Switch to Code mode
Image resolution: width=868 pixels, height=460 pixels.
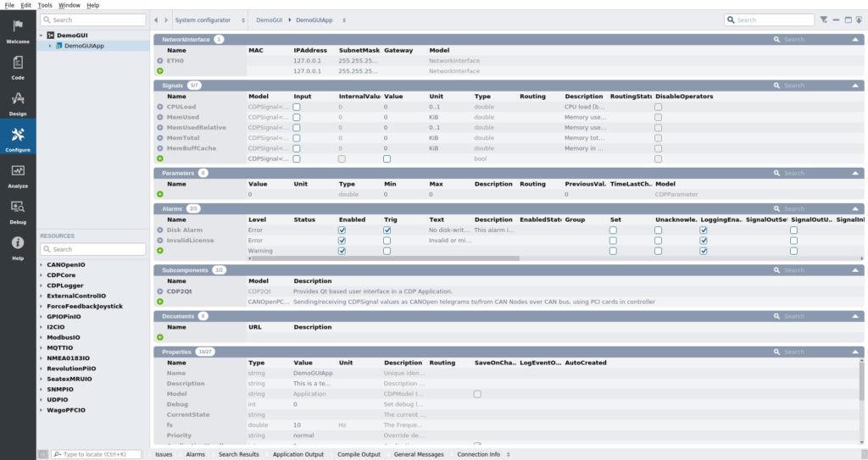(18, 66)
